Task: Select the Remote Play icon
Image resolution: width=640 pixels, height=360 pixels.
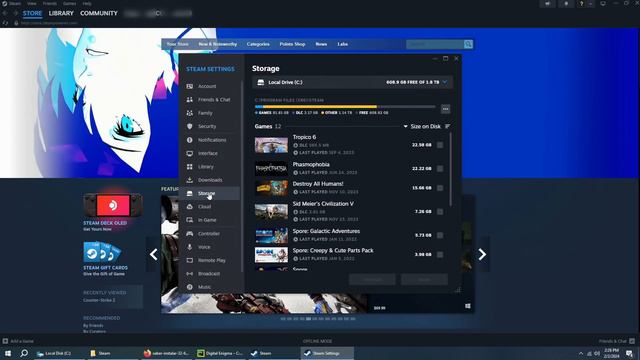Action: tap(190, 260)
